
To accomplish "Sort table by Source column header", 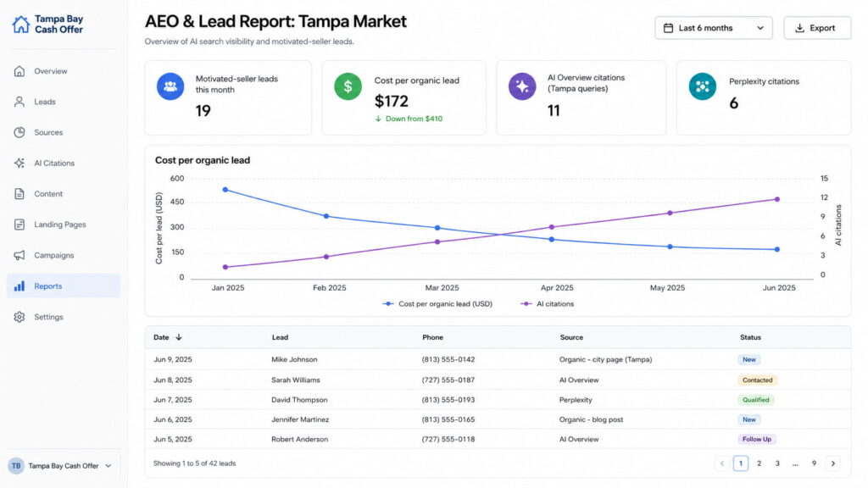I will 571,337.
